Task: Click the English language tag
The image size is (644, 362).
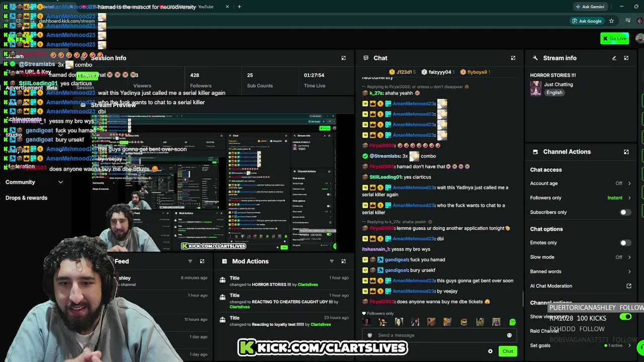Action: click(554, 93)
